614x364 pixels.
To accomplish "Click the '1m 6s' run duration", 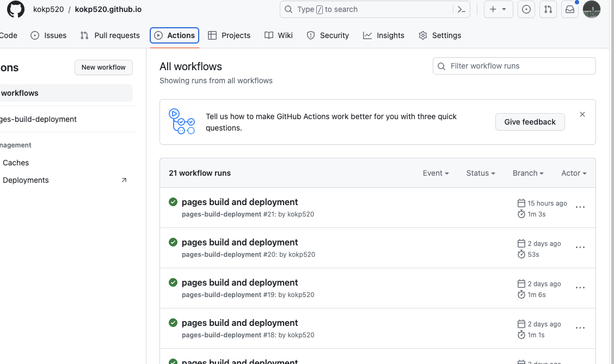I will 537,295.
